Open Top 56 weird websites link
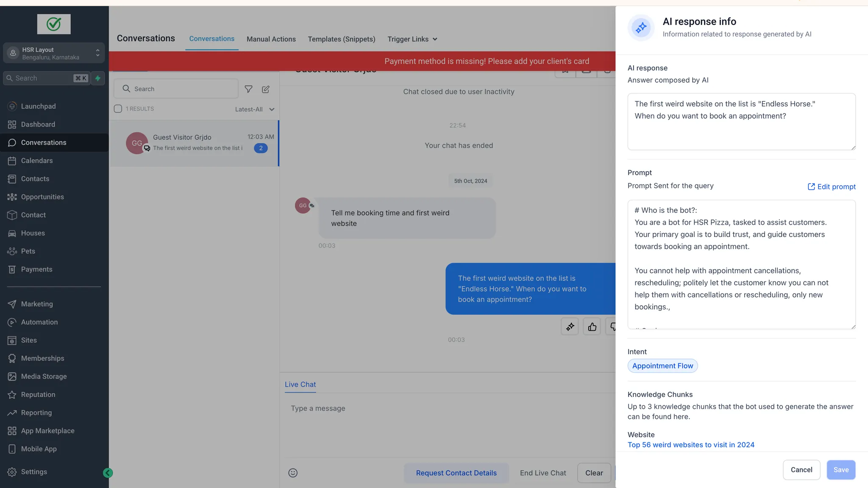The height and width of the screenshot is (488, 868). 691,445
